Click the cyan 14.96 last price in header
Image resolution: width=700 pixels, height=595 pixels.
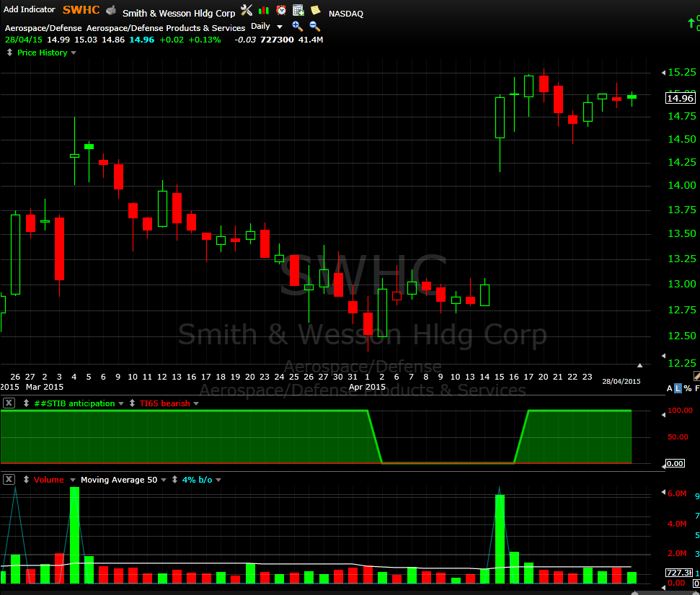141,40
